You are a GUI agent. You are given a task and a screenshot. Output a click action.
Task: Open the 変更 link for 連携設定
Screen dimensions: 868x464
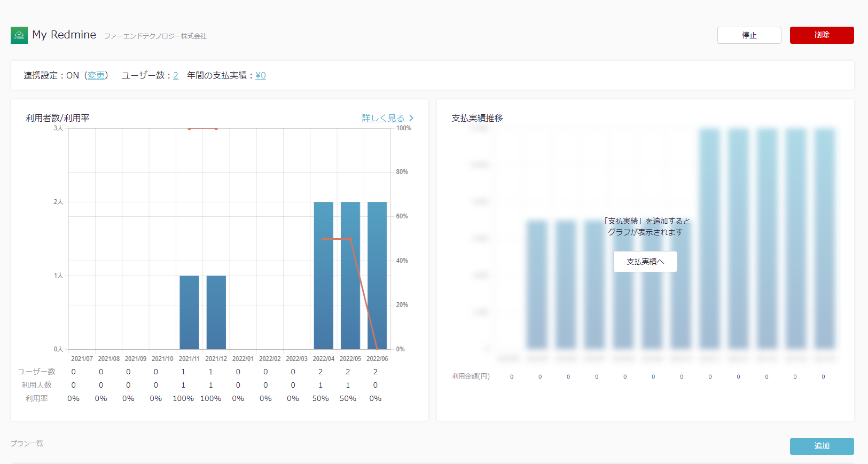pyautogui.click(x=96, y=75)
